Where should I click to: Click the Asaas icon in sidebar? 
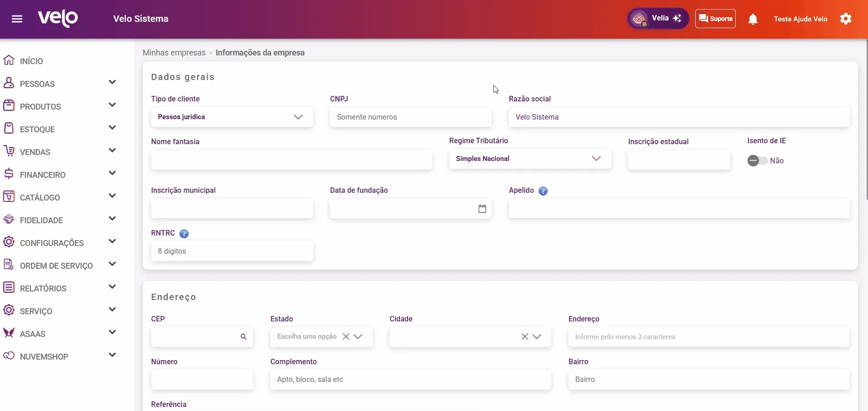(9, 333)
